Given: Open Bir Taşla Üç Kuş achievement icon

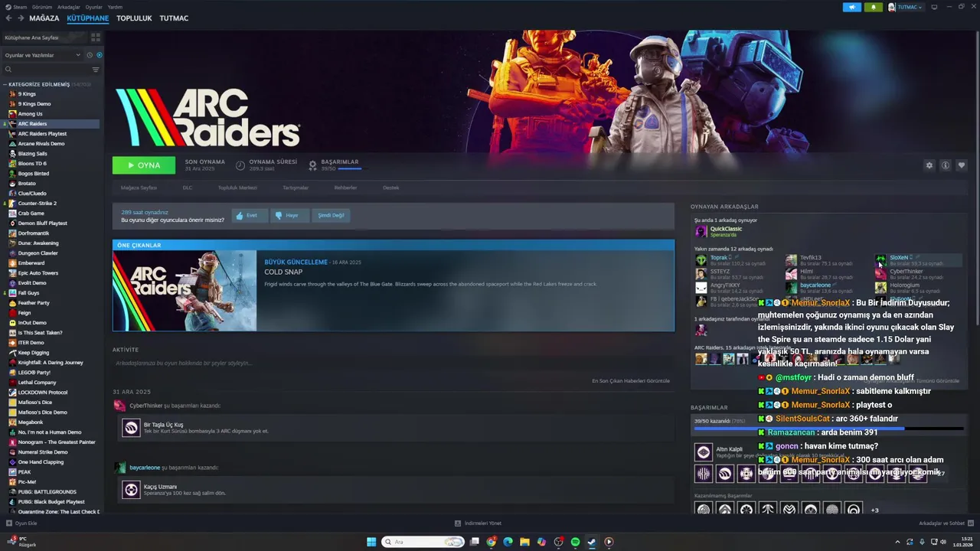Looking at the screenshot, I should pyautogui.click(x=131, y=428).
